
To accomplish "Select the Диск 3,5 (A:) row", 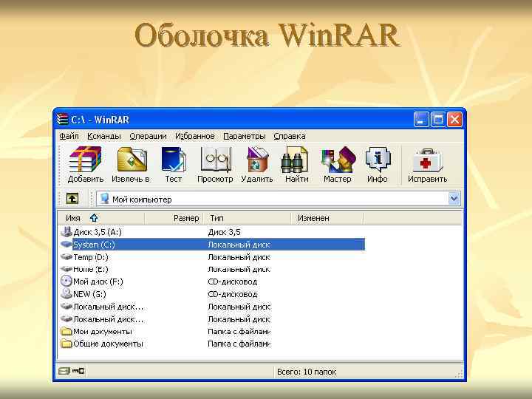I will [x=212, y=232].
